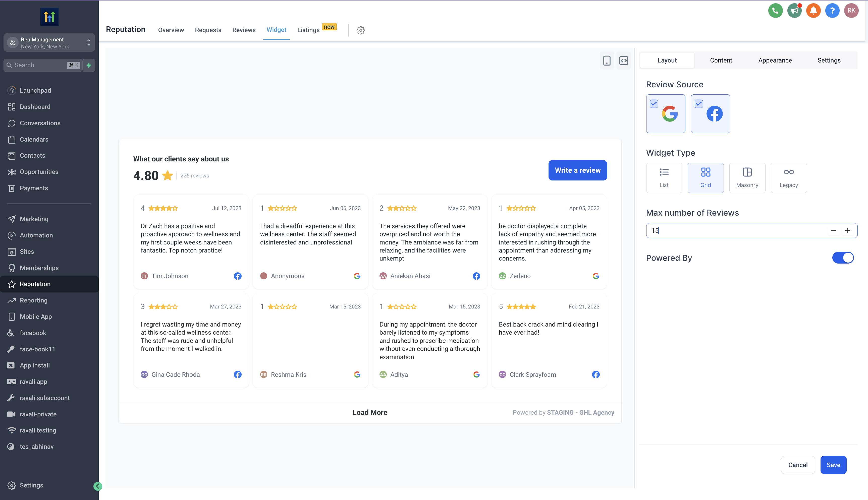868x500 pixels.
Task: Collapse the sidebar with green chevron
Action: point(98,486)
